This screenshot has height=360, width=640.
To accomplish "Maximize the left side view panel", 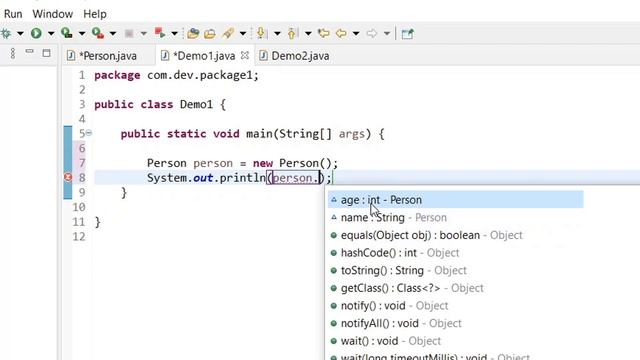I will (47, 53).
